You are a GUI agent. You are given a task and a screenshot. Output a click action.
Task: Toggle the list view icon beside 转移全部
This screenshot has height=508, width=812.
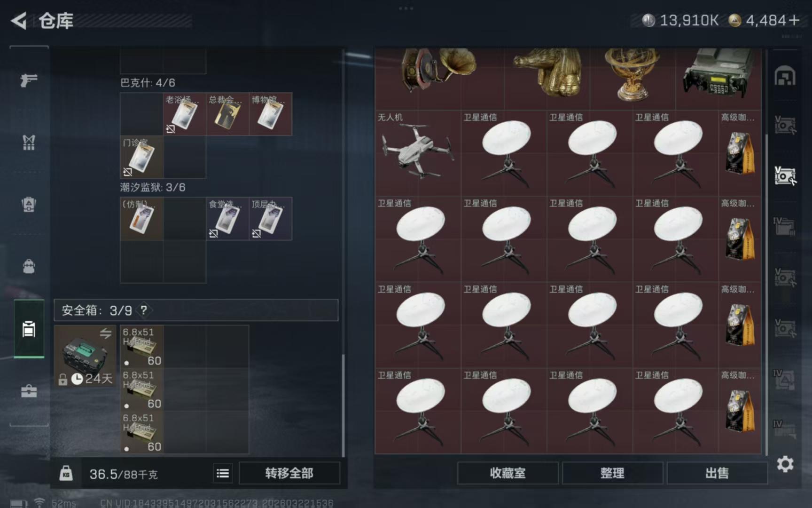[223, 473]
